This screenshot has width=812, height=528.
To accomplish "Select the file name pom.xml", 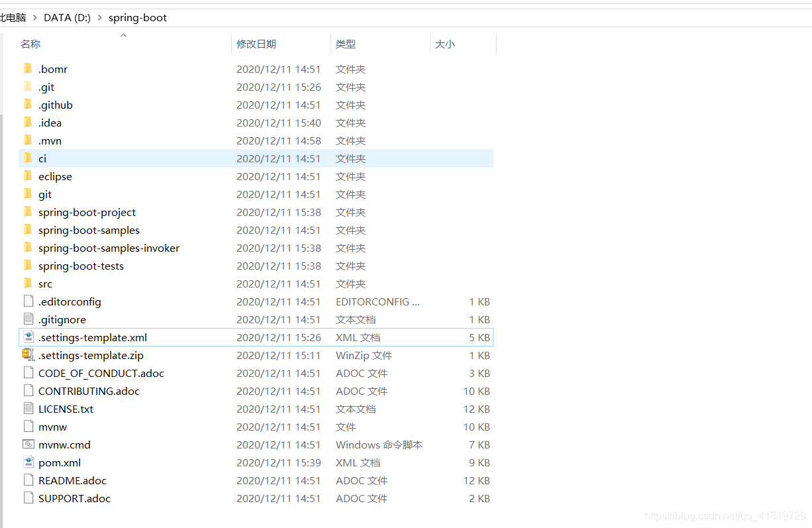I will click(x=60, y=462).
